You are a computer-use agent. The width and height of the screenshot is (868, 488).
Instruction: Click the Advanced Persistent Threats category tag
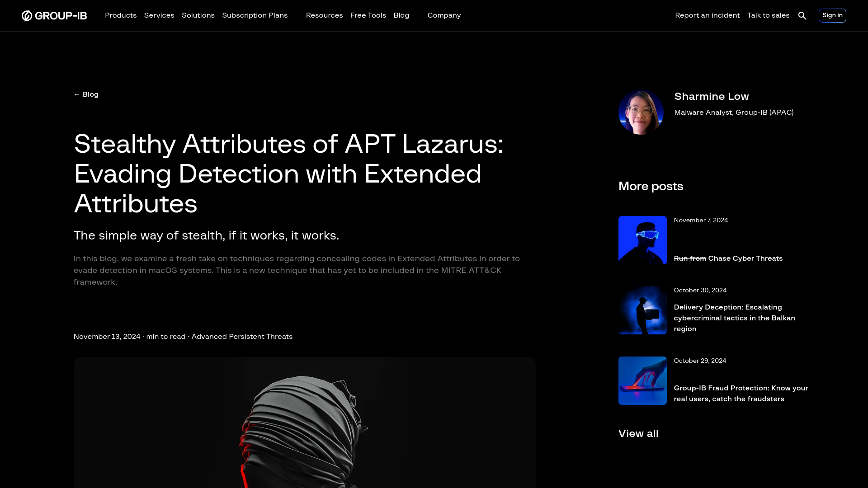pyautogui.click(x=242, y=336)
